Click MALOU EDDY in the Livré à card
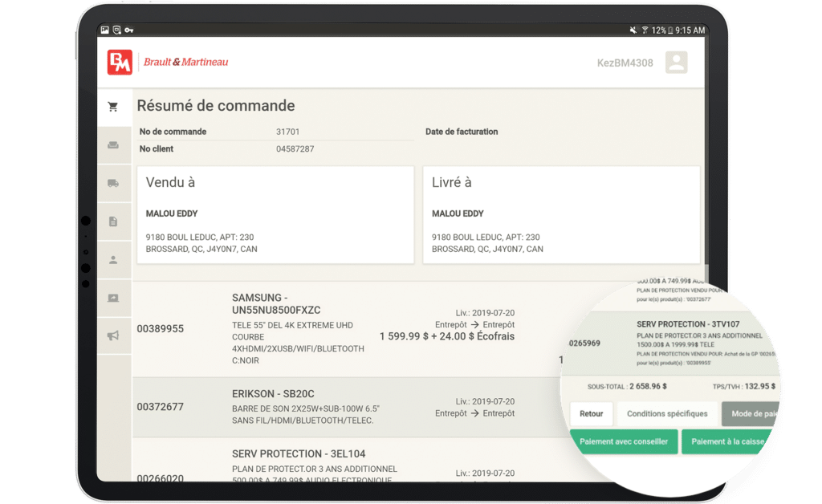Viewport: 822px width, 504px height. pos(458,213)
